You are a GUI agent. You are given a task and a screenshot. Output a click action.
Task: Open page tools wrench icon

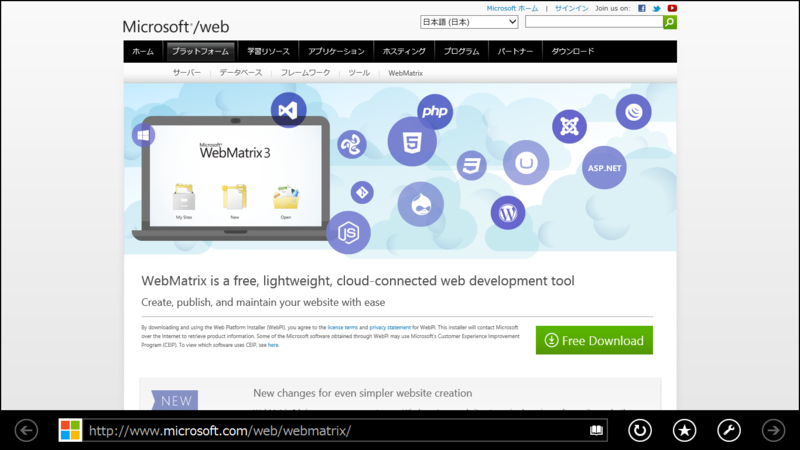[729, 431]
